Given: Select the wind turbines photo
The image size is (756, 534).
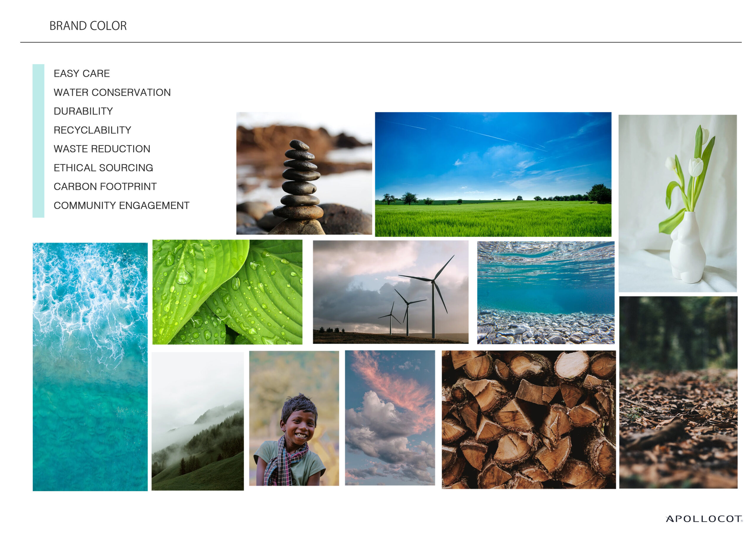Looking at the screenshot, I should (x=390, y=292).
